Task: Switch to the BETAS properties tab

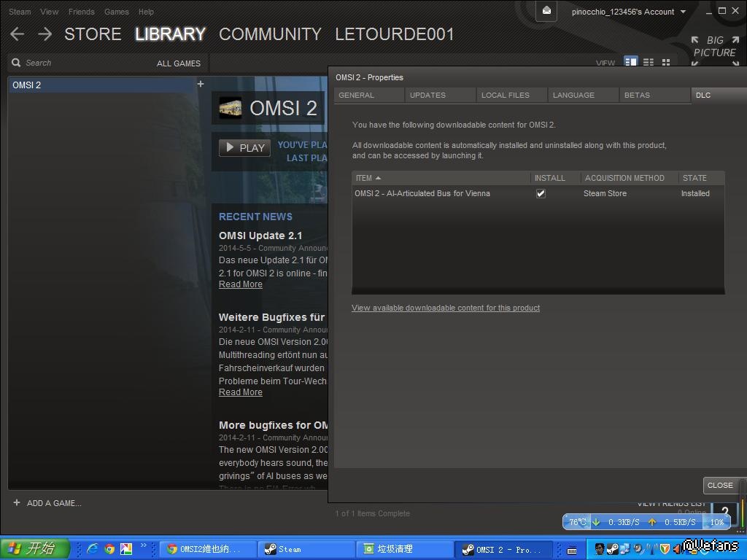Action: [x=655, y=96]
